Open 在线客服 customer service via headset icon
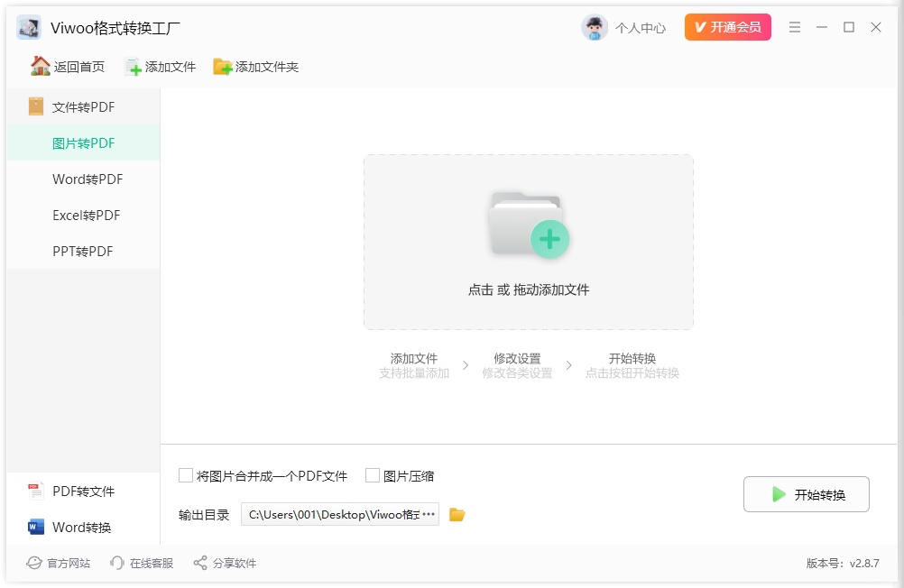This screenshot has width=904, height=588. (118, 562)
